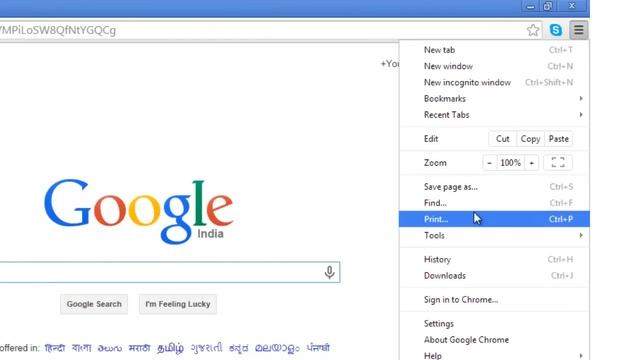Select Save page as… option
This screenshot has height=360, width=640.
494,187
